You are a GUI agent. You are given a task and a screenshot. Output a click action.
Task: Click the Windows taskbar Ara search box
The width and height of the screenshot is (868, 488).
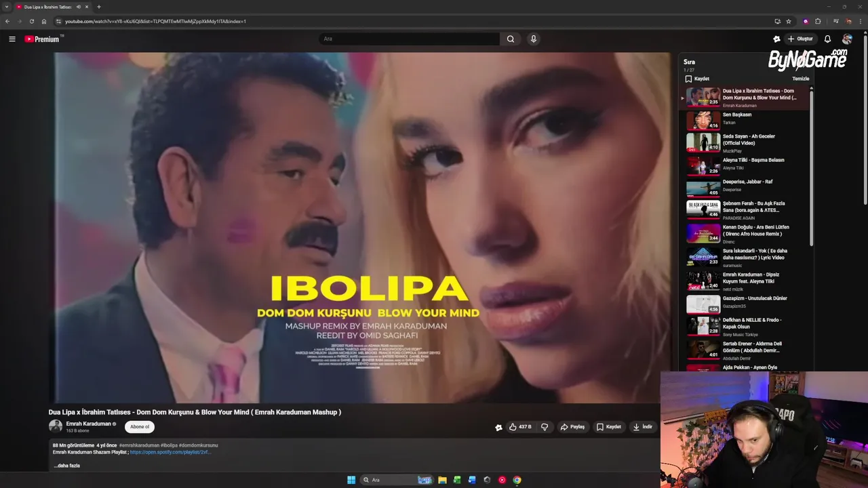(397, 480)
